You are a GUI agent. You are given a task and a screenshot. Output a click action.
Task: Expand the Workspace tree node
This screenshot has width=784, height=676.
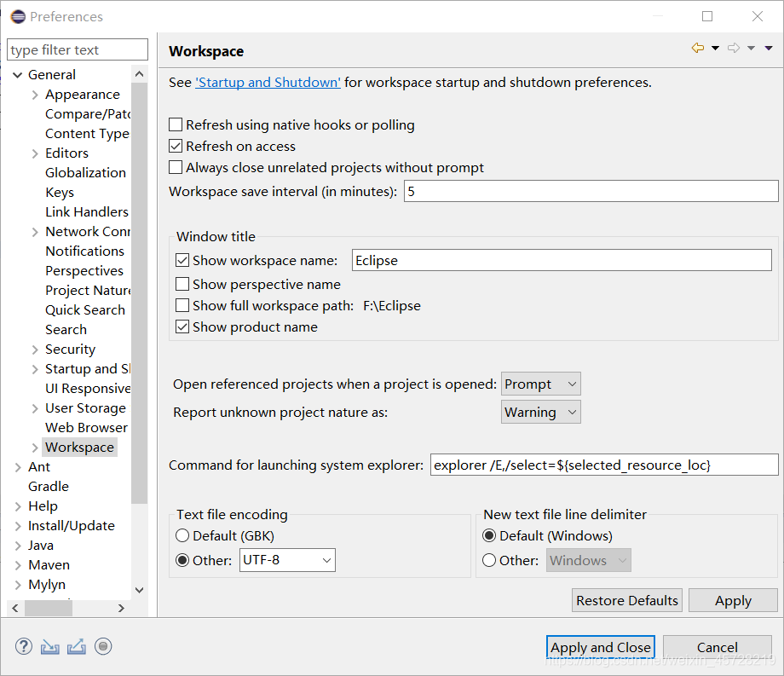pos(34,448)
